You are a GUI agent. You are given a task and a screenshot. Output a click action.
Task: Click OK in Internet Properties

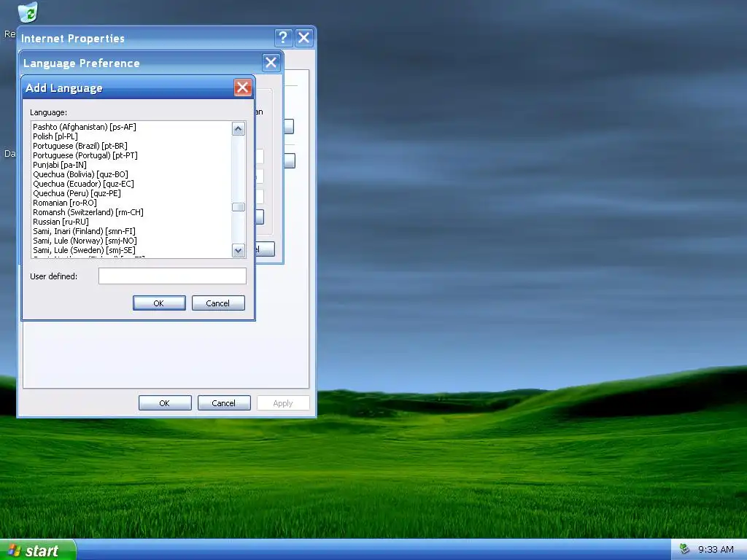click(x=165, y=403)
